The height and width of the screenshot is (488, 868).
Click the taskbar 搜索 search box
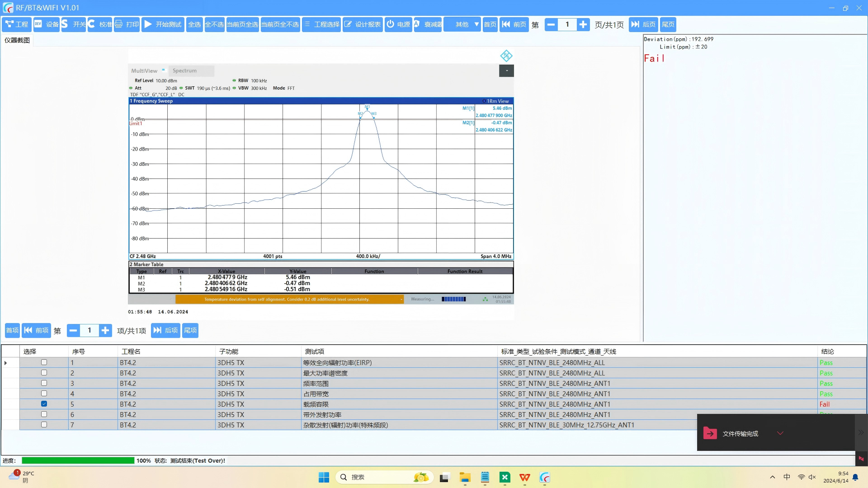384,477
